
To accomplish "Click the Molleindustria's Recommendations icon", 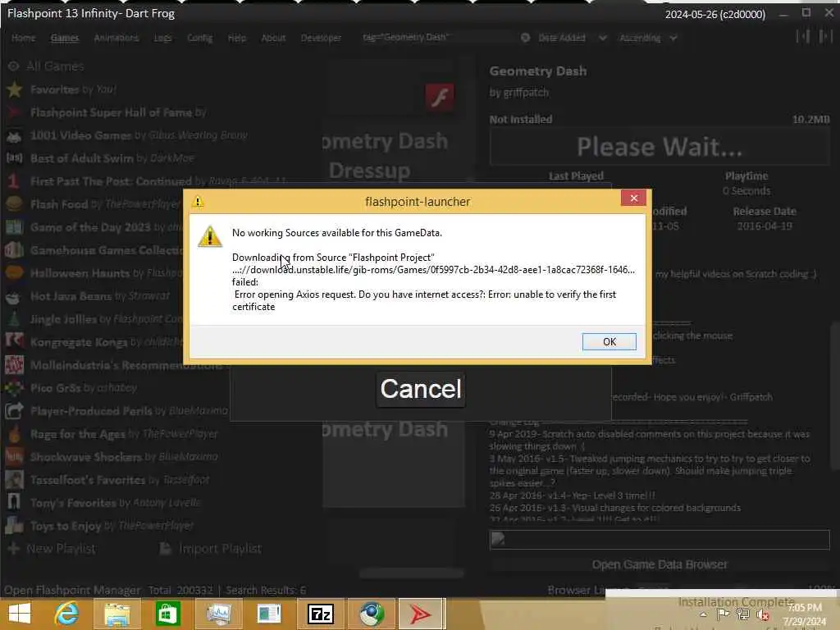I will click(x=14, y=365).
